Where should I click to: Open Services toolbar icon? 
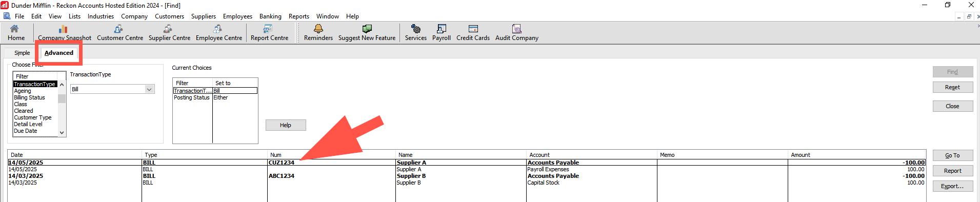[x=416, y=33]
